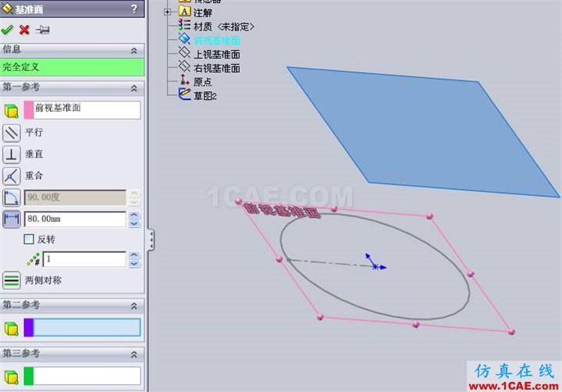Screen dimensions: 562x392
Task: Collapse the 信息 section
Action: (134, 51)
